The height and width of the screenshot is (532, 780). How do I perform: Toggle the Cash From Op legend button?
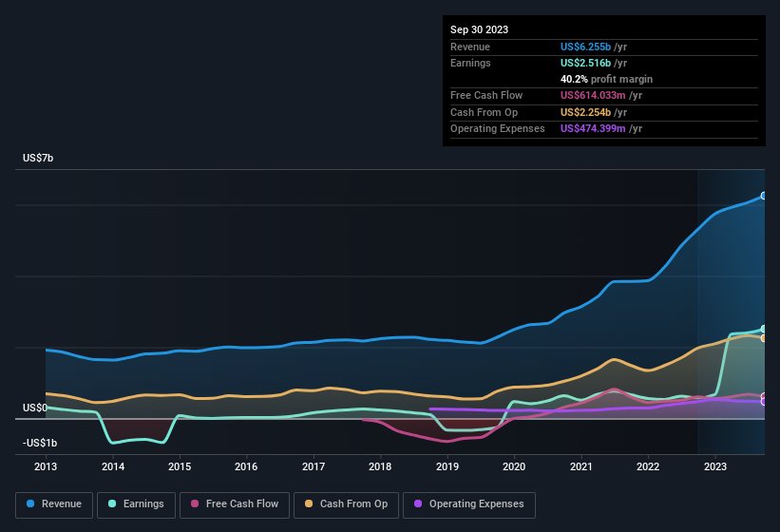pos(346,504)
